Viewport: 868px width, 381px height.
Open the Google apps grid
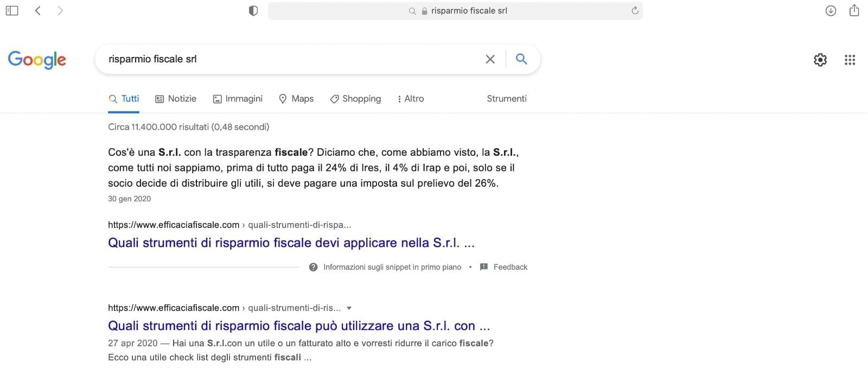click(850, 60)
